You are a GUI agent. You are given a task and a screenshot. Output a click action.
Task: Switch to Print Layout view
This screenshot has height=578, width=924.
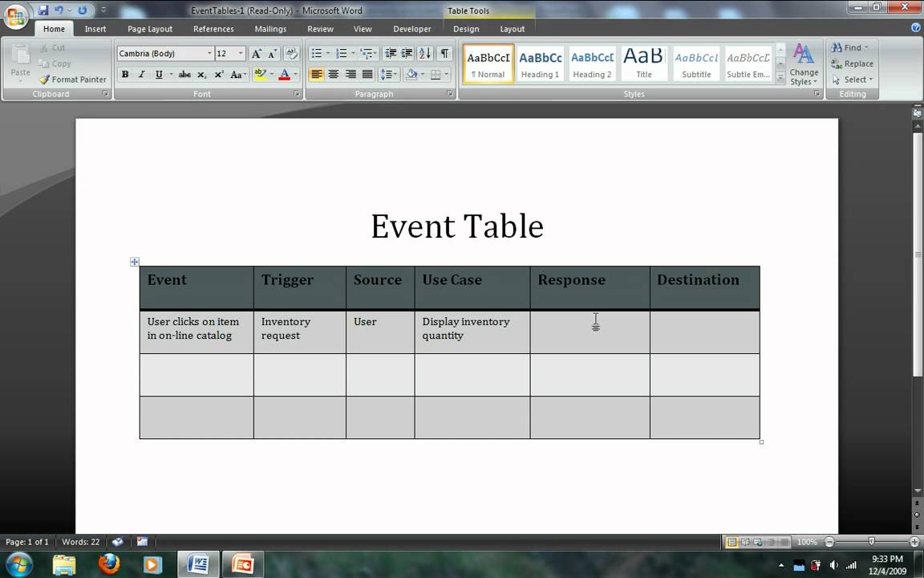731,542
